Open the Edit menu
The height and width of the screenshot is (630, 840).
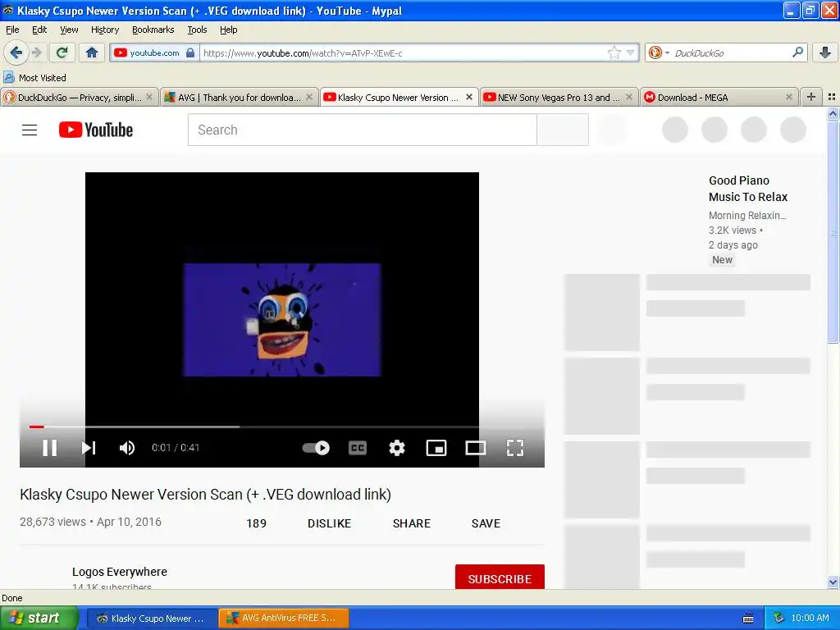point(39,30)
